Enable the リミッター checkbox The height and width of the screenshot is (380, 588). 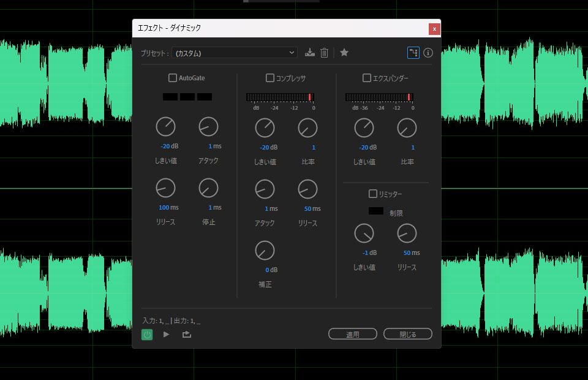[373, 194]
